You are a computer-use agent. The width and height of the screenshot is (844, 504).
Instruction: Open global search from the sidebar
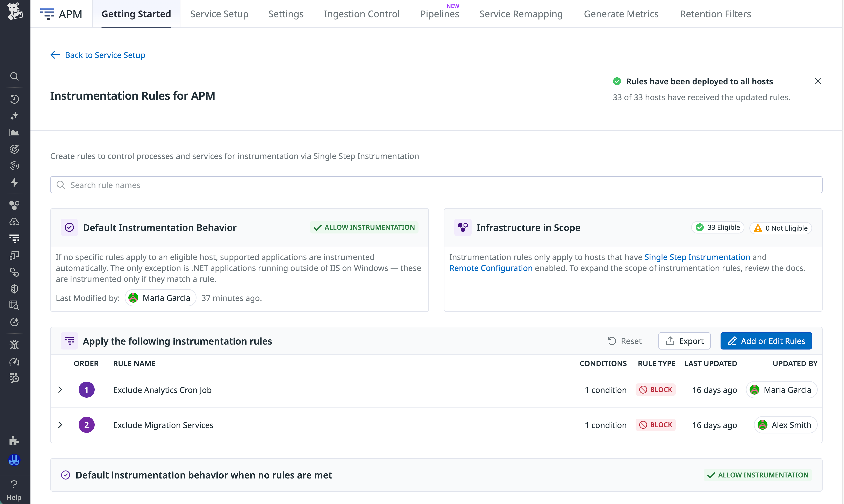point(14,76)
